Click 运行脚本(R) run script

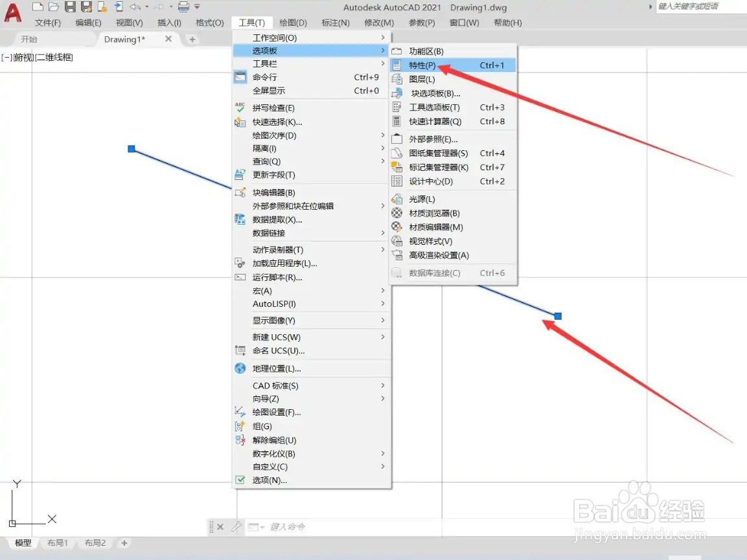click(312, 277)
